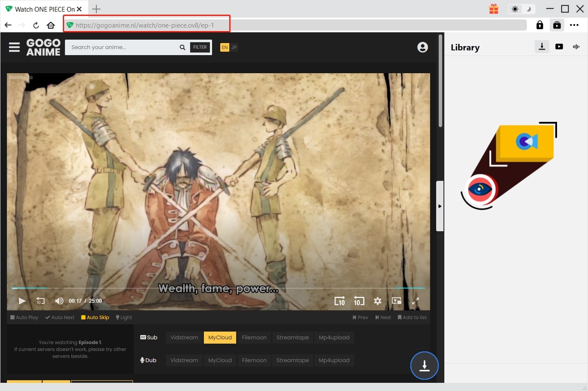Open the GogoAnime hamburger menu

pyautogui.click(x=14, y=47)
